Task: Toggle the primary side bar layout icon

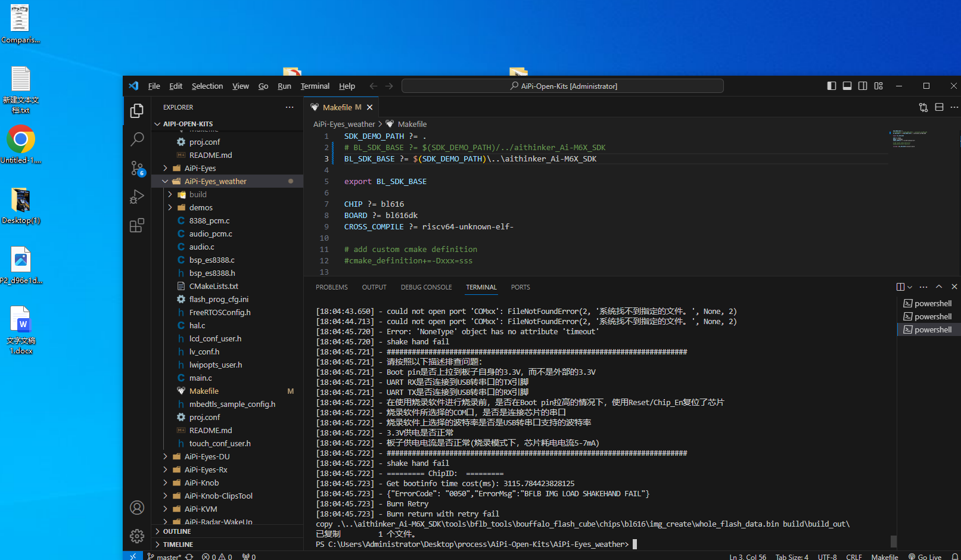Action: point(832,86)
